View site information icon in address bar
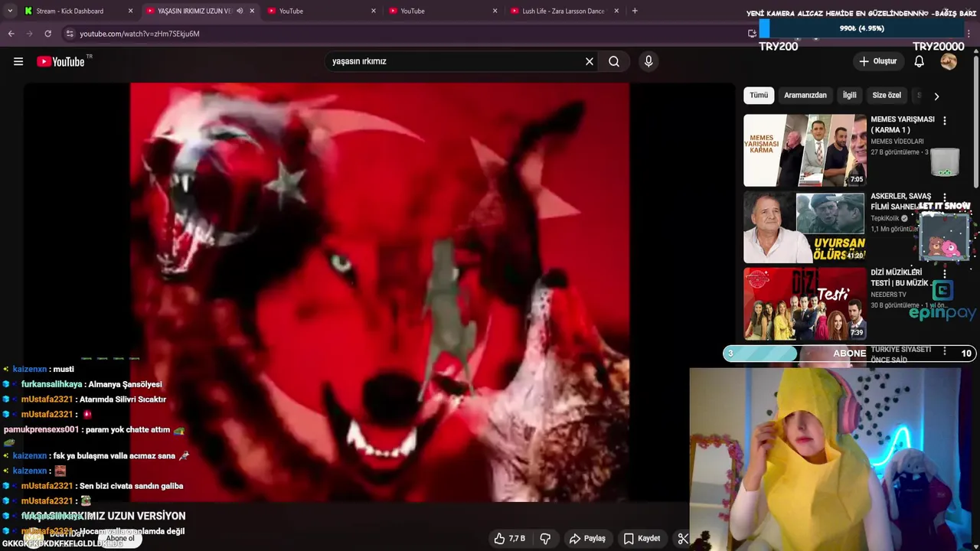Screen dimensions: 980x551 pyautogui.click(x=70, y=34)
